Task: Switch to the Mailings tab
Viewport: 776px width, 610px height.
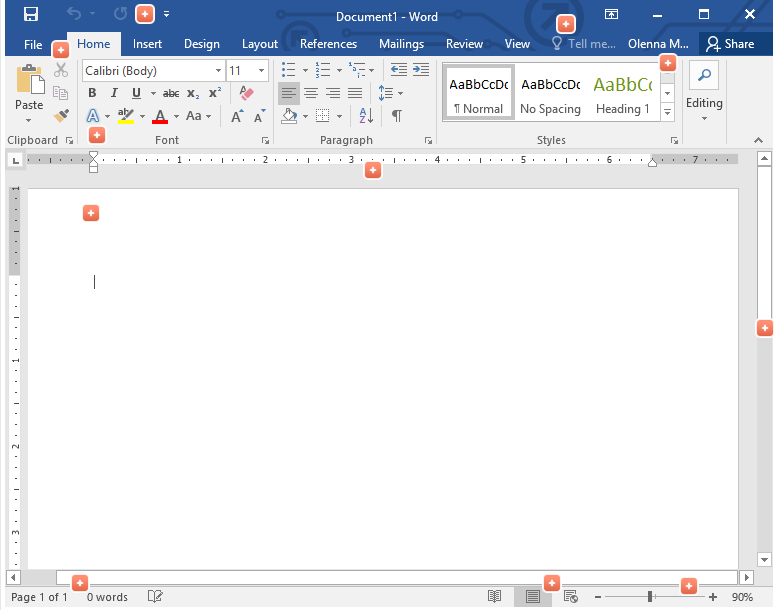Action: (401, 44)
